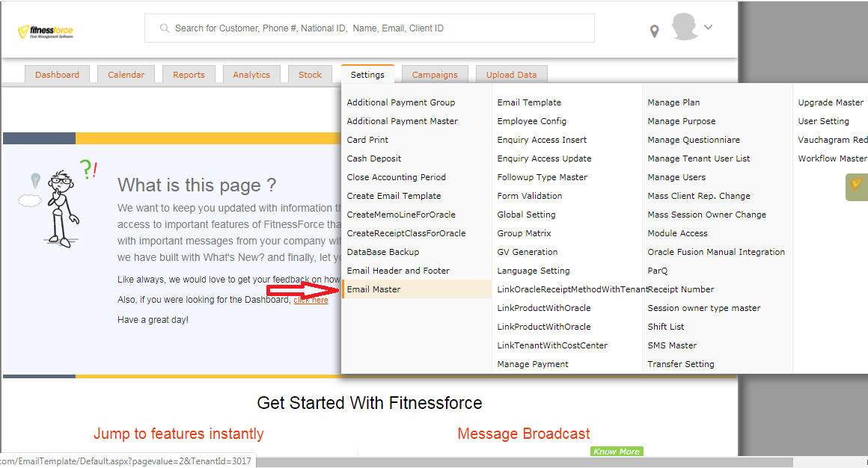The image size is (868, 468).
Task: Open Cash Deposit option
Action: coord(374,158)
